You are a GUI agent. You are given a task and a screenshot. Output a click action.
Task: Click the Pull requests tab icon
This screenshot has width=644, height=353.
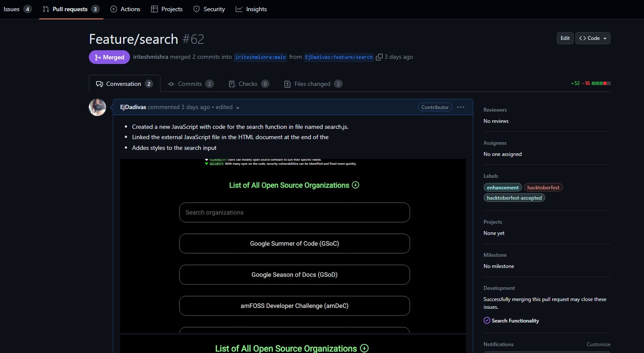46,9
